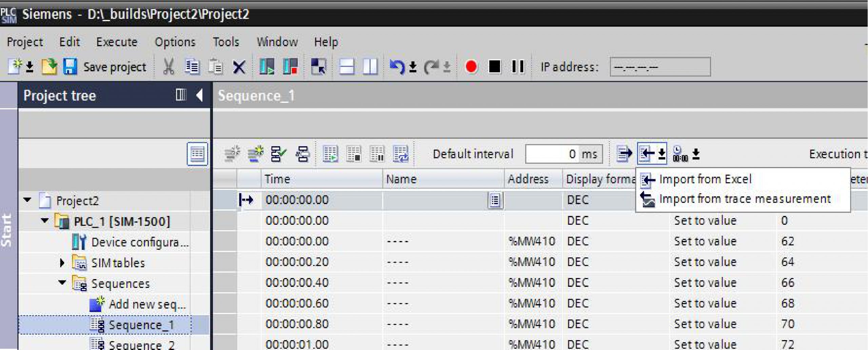
Task: Expand the SIM tables folder
Action: (62, 263)
